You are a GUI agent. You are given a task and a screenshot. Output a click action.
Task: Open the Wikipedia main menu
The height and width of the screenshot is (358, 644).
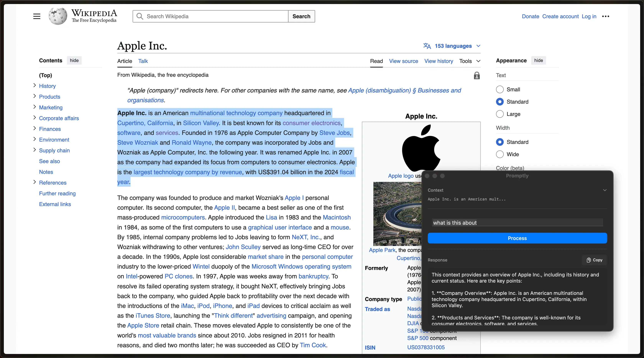[x=36, y=16]
